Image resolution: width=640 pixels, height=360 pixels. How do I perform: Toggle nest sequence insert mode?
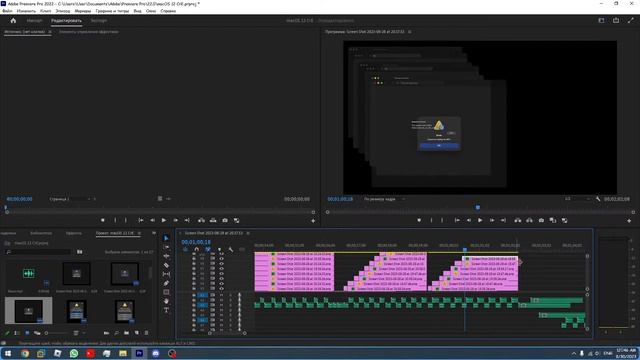(x=185, y=249)
